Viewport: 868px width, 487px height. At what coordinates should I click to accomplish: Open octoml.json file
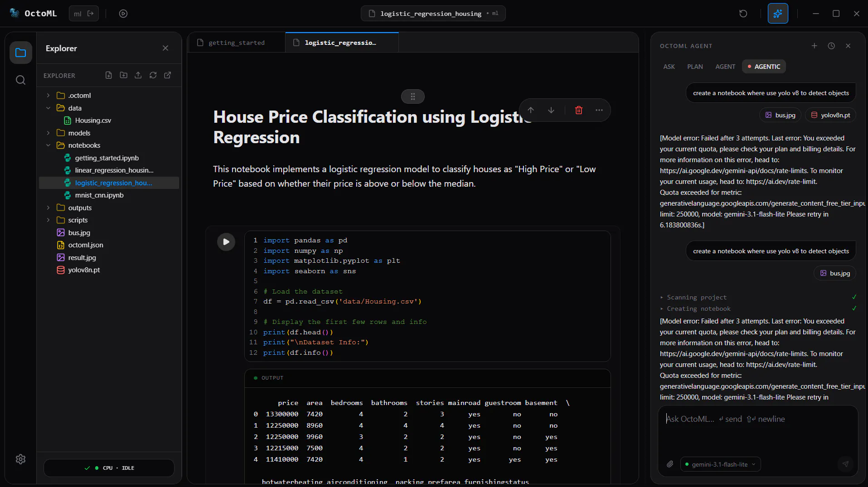tap(109, 245)
